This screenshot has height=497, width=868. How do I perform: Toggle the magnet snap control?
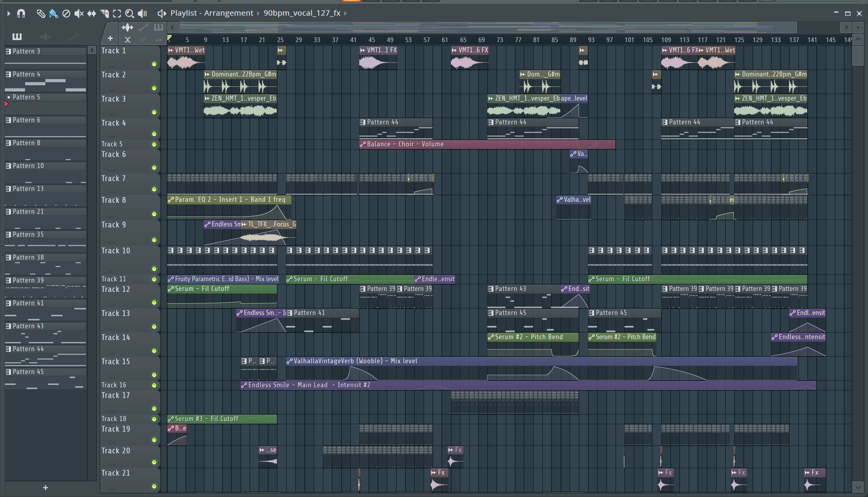click(21, 13)
